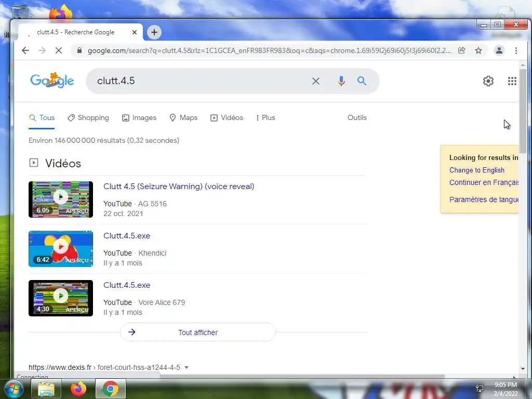Screen dimensions: 532x399
Task: Switch to the Vidéos tab
Action: pyautogui.click(x=227, y=118)
